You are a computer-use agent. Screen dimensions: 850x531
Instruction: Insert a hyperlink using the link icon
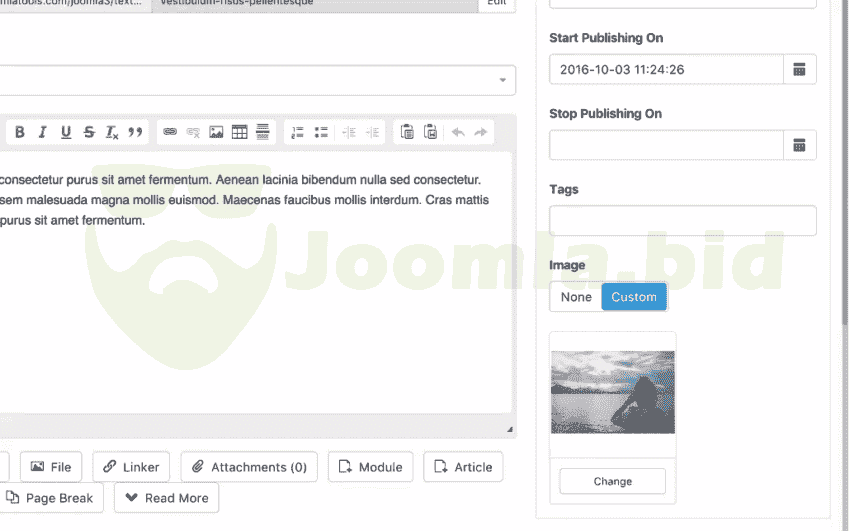170,132
